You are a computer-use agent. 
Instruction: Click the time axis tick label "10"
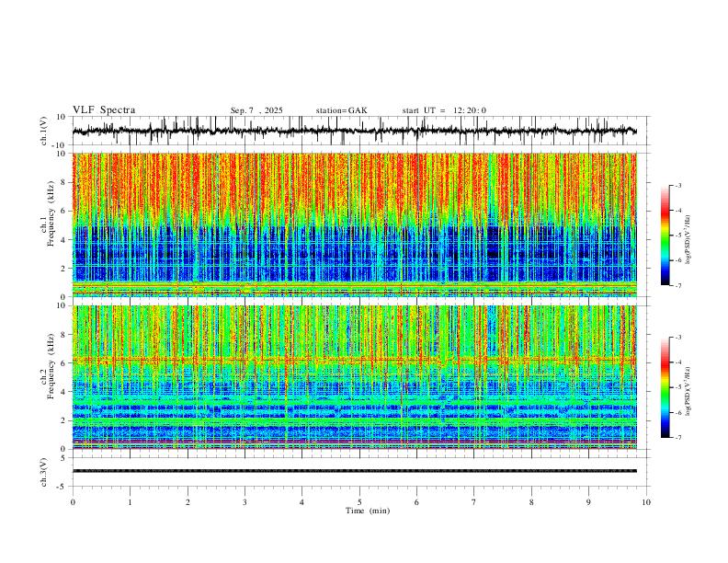646,502
